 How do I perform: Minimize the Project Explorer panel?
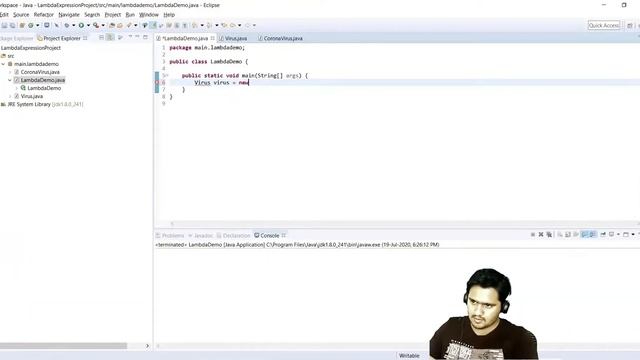[137, 37]
